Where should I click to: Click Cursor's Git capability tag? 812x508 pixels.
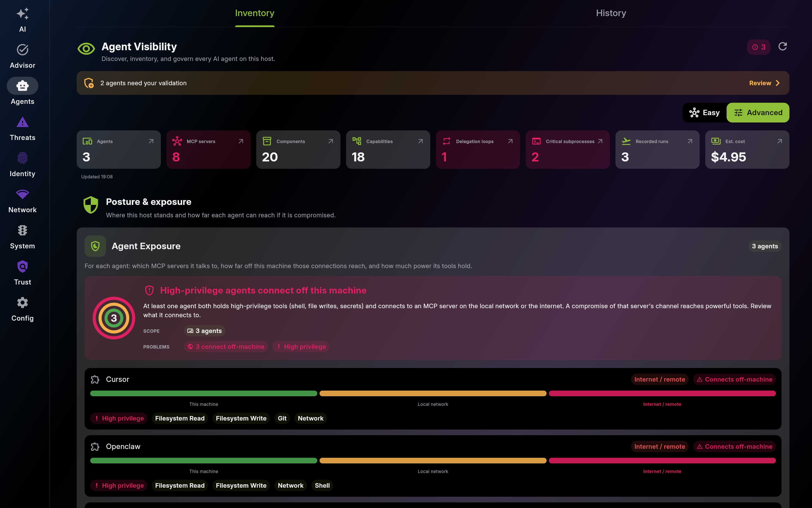pos(282,418)
